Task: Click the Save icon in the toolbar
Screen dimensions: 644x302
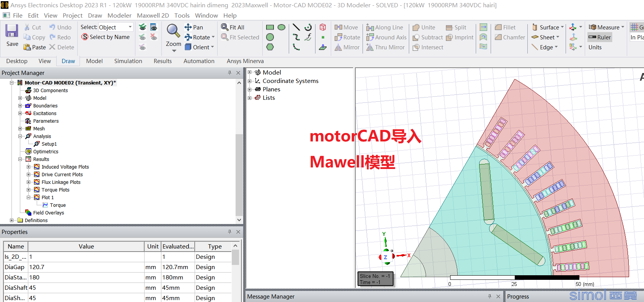Action: 12,31
